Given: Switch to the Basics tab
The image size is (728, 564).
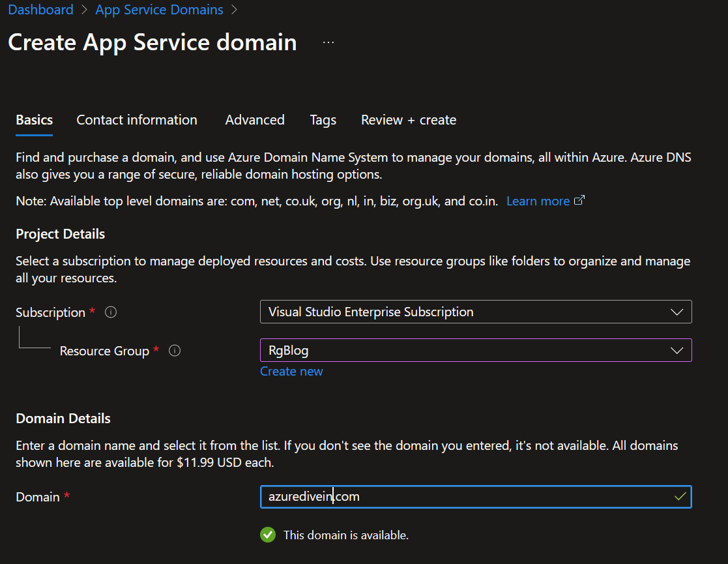Looking at the screenshot, I should click(35, 120).
